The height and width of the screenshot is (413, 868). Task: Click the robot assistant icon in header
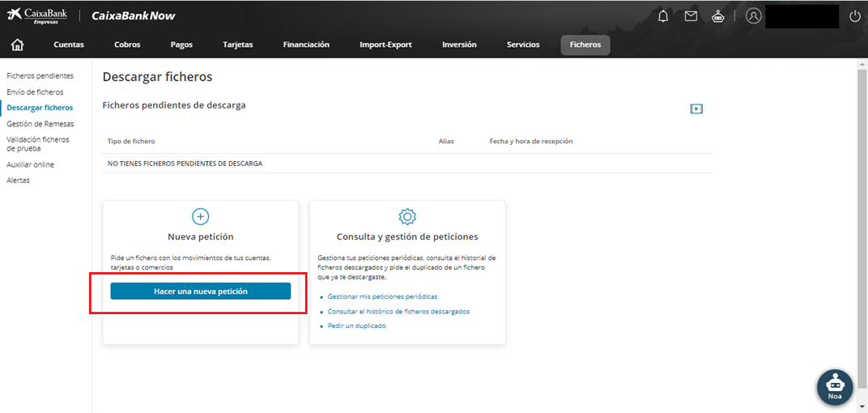tap(717, 16)
